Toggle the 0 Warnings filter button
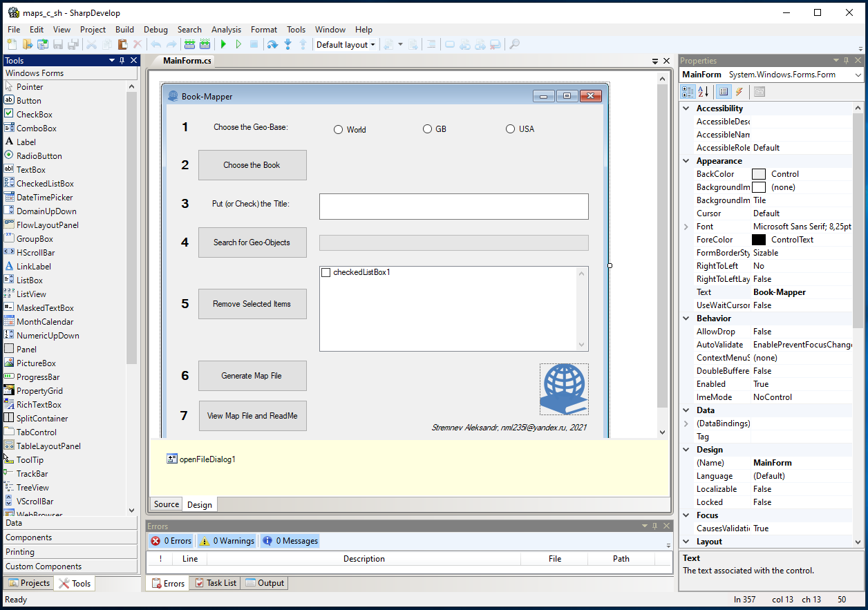Image resolution: width=868 pixels, height=610 pixels. [227, 541]
